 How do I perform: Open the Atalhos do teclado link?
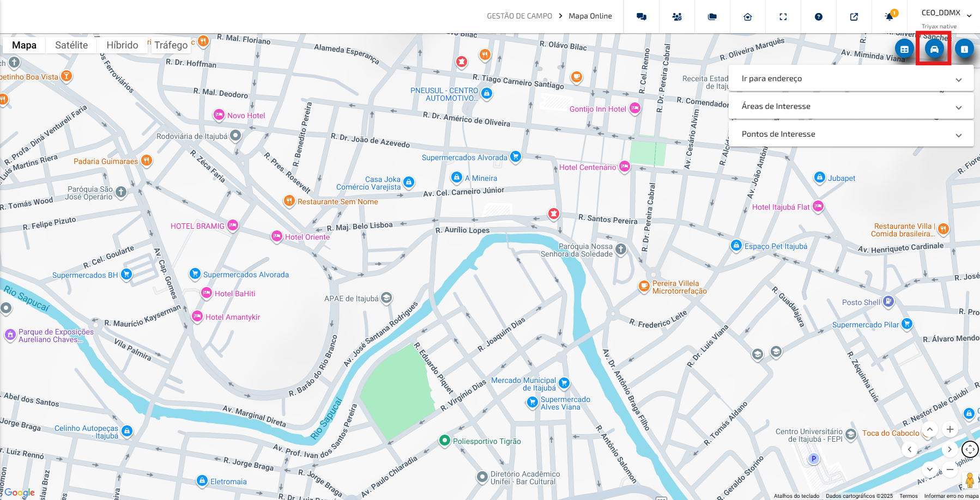click(x=796, y=496)
